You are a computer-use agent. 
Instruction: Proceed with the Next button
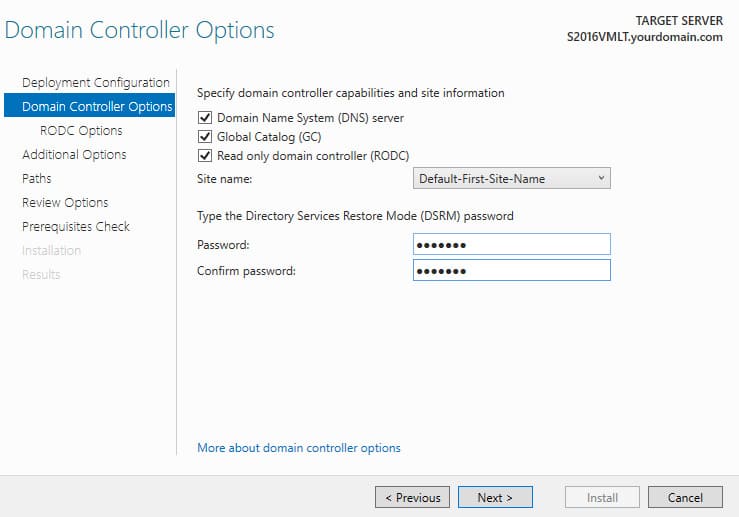pyautogui.click(x=495, y=497)
